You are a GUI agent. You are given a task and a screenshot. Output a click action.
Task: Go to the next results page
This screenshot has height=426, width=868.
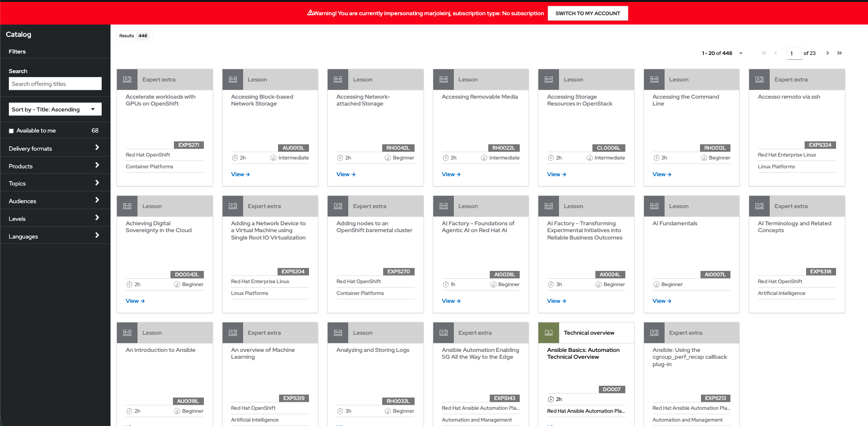click(x=828, y=53)
